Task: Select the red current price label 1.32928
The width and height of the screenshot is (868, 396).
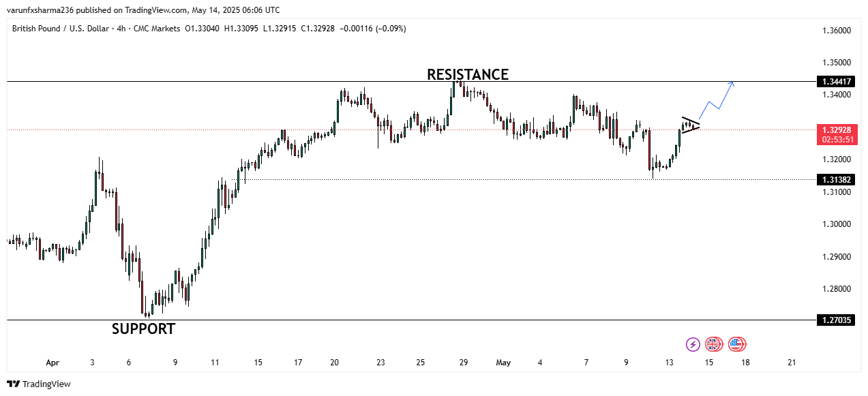Action: click(x=835, y=130)
